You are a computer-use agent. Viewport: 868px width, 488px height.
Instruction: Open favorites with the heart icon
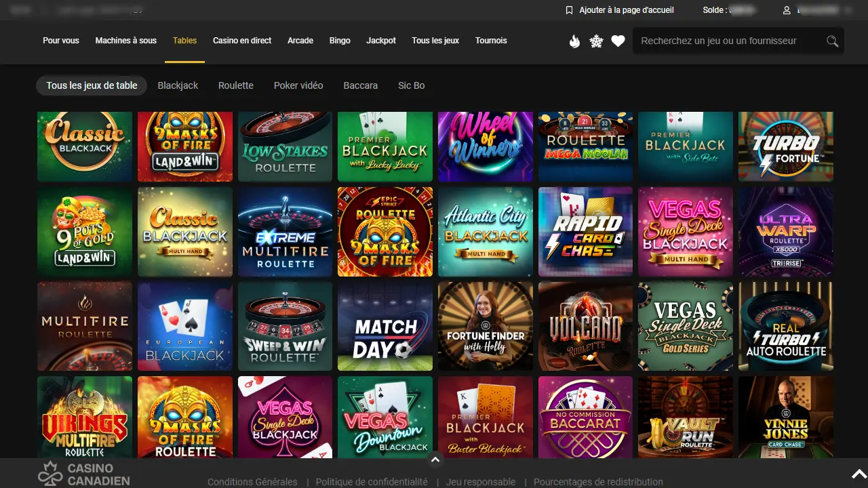pos(618,41)
